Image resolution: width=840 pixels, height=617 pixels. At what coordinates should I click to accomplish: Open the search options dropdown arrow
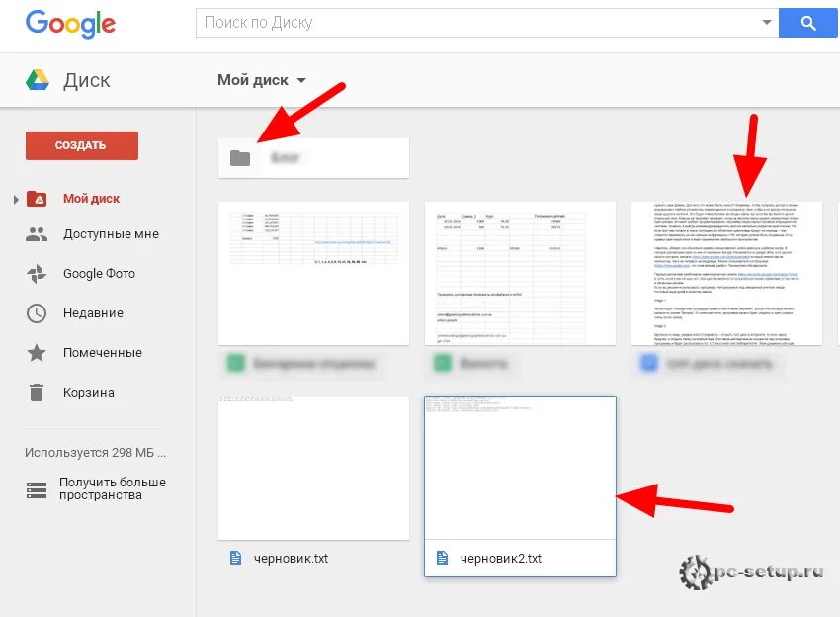coord(766,23)
